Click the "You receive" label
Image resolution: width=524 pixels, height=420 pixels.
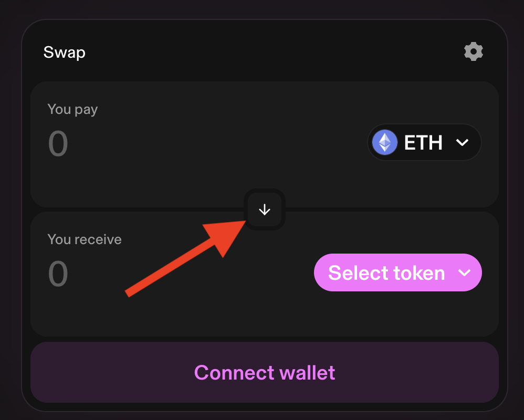pyautogui.click(x=84, y=239)
